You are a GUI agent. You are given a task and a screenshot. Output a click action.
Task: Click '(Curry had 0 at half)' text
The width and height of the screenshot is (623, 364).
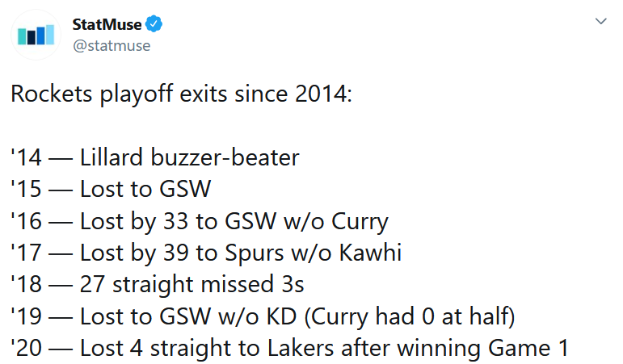point(410,316)
